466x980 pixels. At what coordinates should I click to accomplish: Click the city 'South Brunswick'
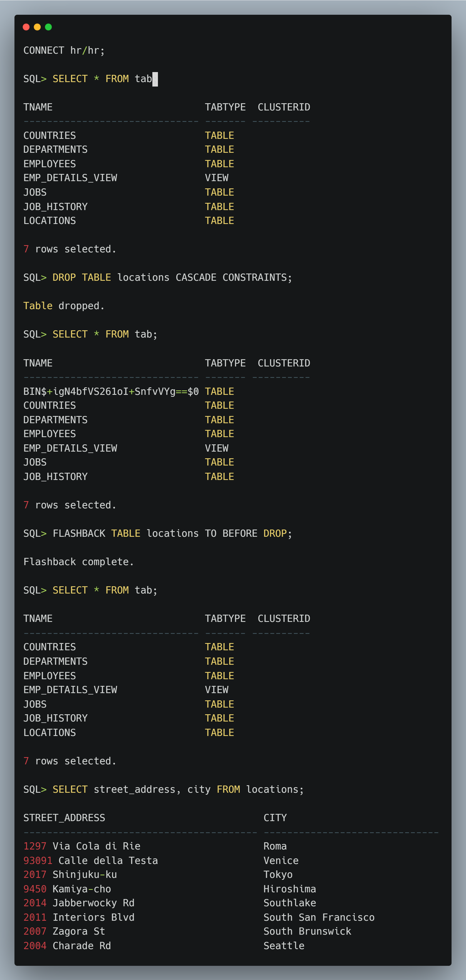point(308,931)
